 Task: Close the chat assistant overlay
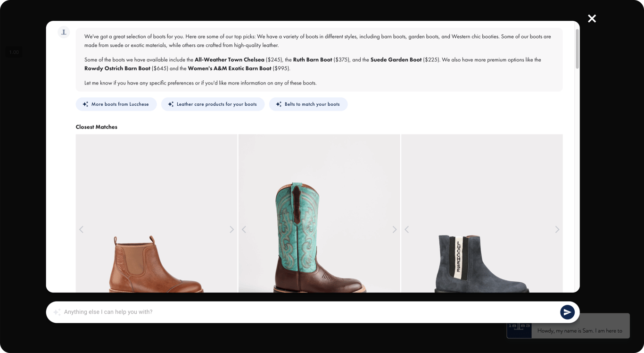[x=592, y=18]
